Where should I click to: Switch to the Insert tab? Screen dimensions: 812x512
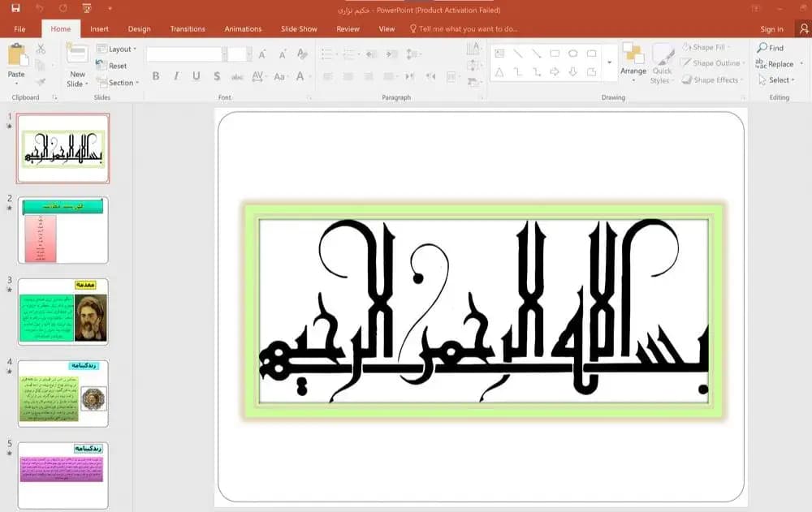(x=99, y=29)
